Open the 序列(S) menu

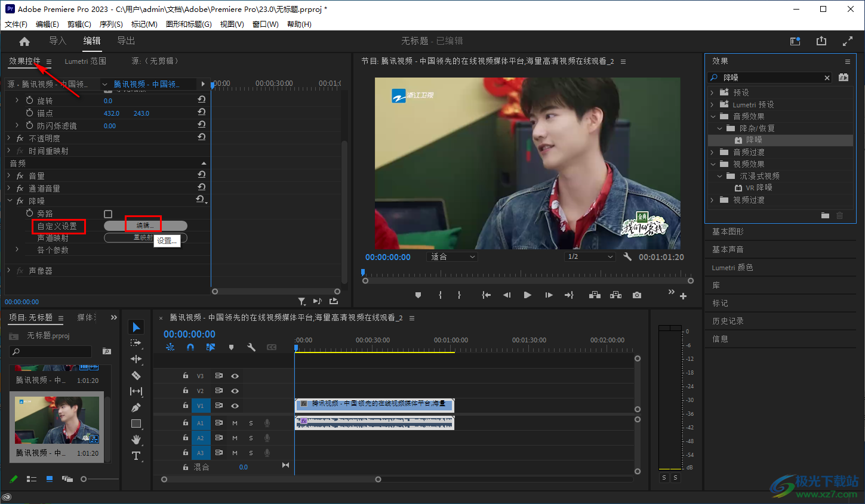[111, 24]
